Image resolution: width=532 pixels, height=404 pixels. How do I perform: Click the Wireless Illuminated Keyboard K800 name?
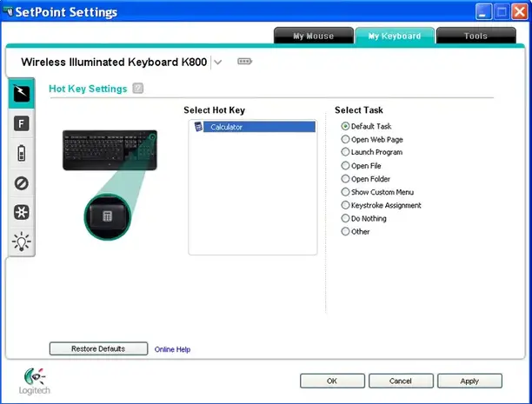114,62
